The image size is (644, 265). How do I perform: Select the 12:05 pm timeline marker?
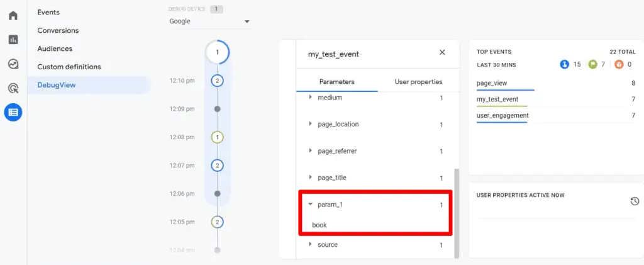[x=217, y=222]
